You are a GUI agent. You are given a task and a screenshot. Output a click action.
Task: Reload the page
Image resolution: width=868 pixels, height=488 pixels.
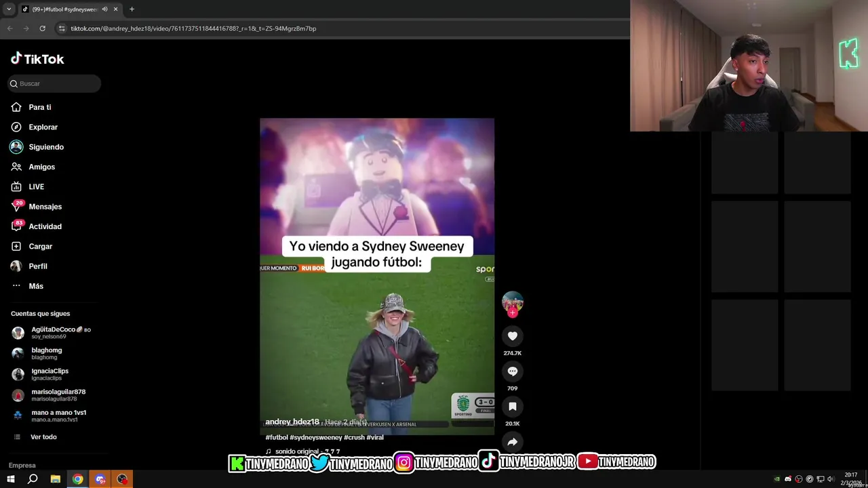[x=42, y=28]
